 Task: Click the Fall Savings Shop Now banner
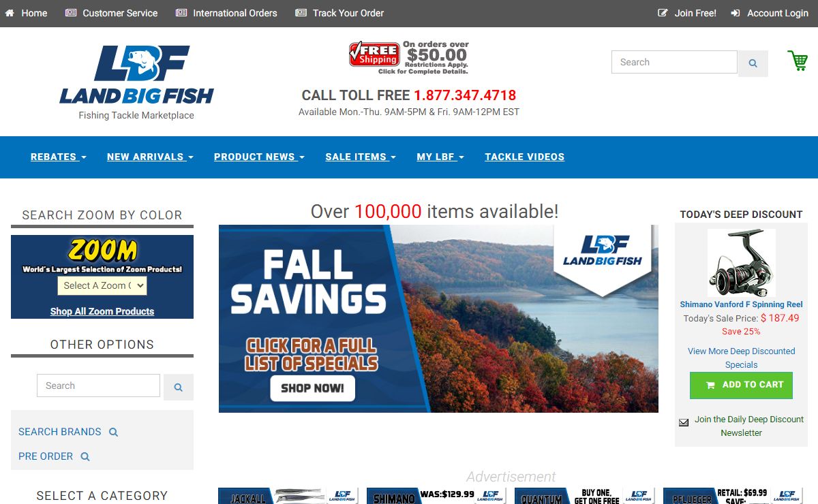coord(438,319)
